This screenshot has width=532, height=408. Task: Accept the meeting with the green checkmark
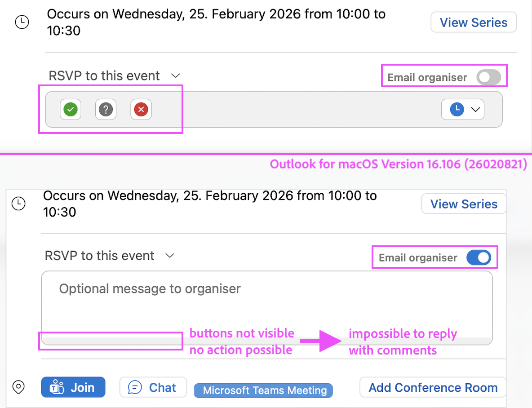tap(70, 109)
